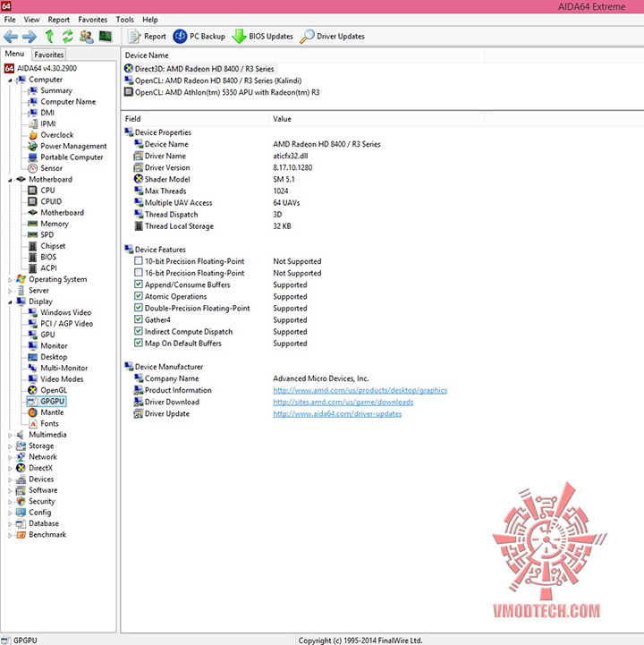Screen dimensions: 644x645
Task: Toggle the Atomic Operations checkbox
Action: pyautogui.click(x=139, y=296)
